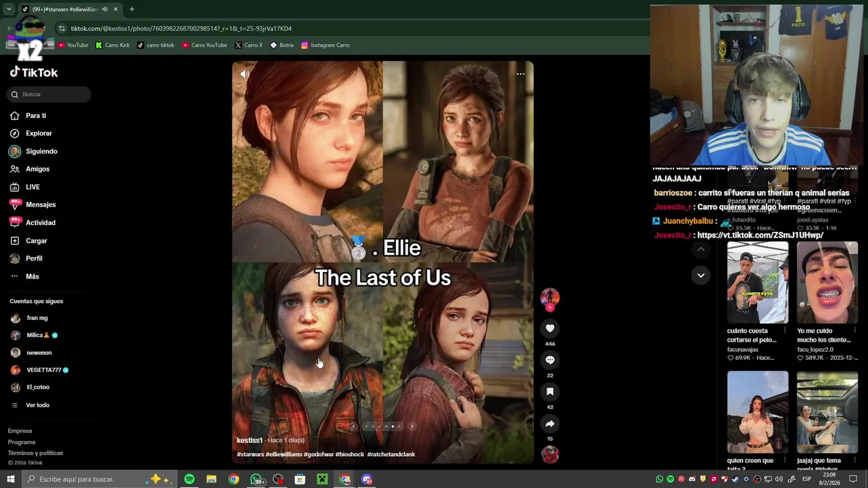This screenshot has width=868, height=488.
Task: Open the Programa footer link
Action: click(x=22, y=442)
